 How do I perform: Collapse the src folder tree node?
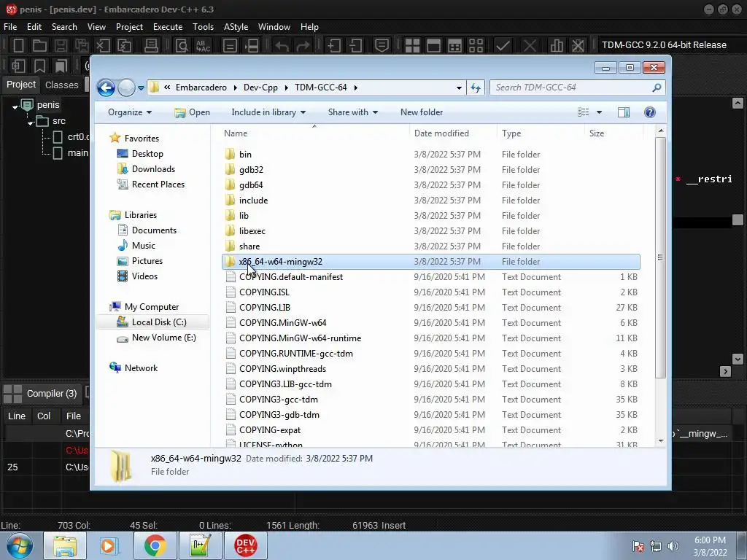point(31,122)
